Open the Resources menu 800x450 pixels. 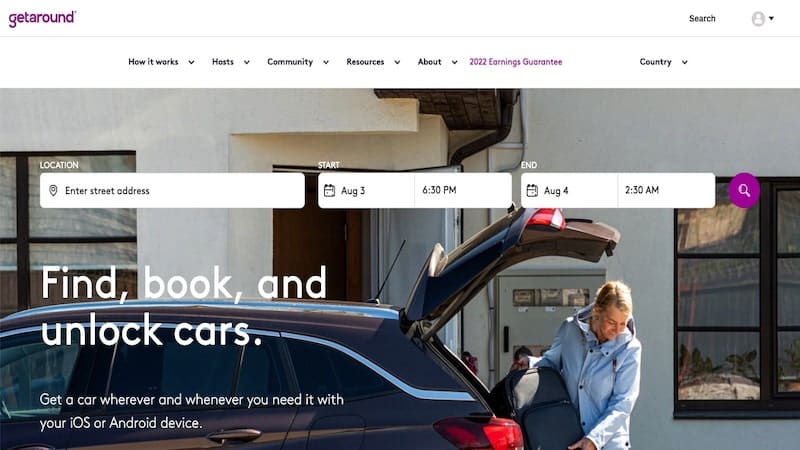[x=373, y=62]
